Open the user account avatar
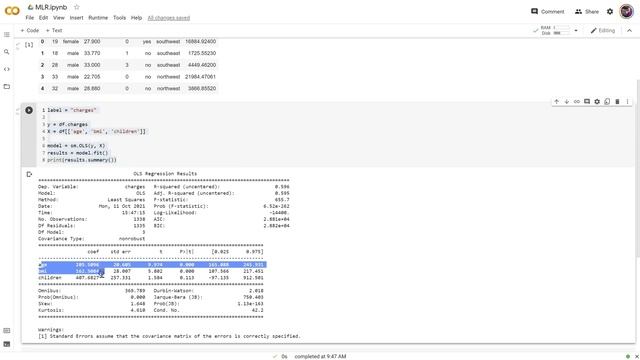 (627, 11)
